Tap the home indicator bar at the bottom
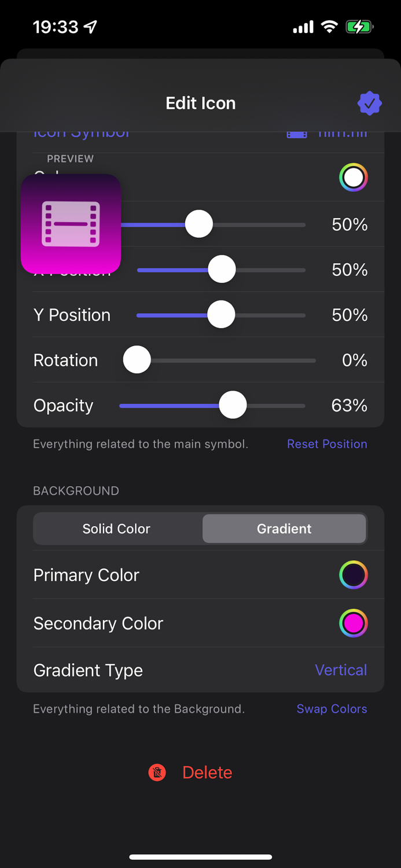Image resolution: width=401 pixels, height=868 pixels. tap(200, 857)
